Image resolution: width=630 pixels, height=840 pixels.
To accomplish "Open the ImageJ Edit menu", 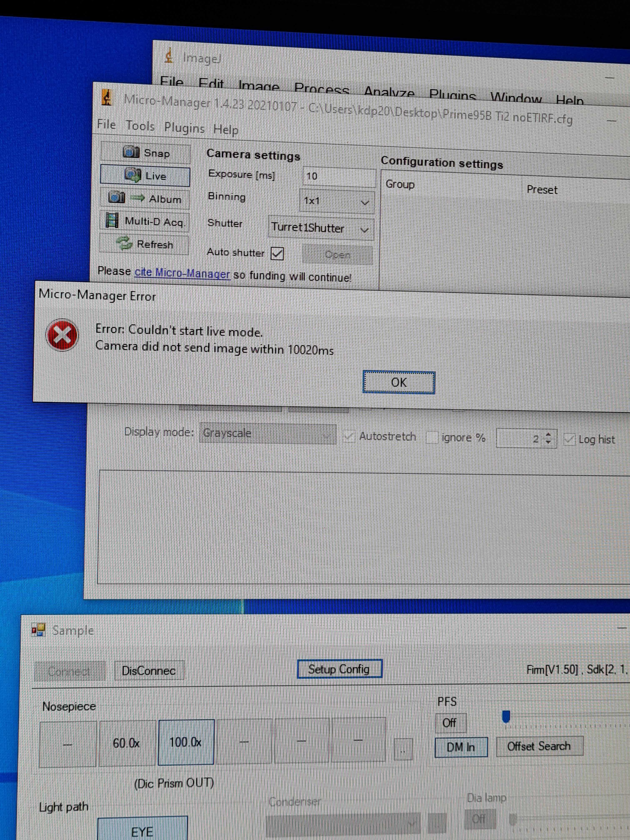I will tap(211, 84).
